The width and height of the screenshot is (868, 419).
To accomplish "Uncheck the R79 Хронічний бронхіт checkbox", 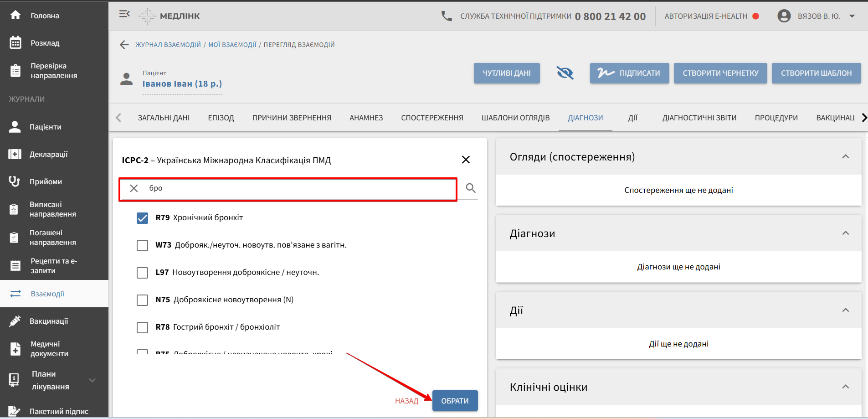I will point(142,218).
